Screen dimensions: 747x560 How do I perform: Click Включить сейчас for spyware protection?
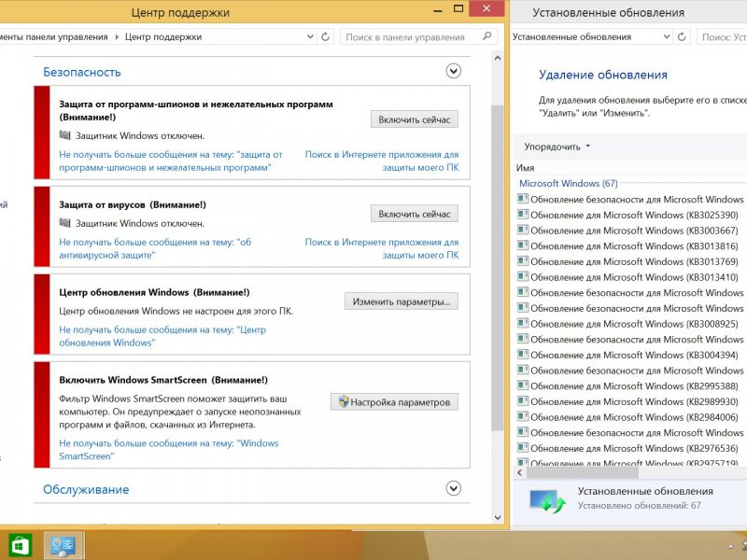coord(414,119)
